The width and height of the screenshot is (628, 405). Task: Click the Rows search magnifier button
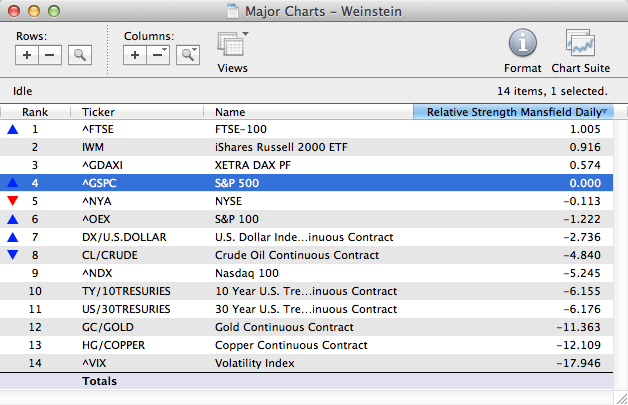tap(79, 55)
